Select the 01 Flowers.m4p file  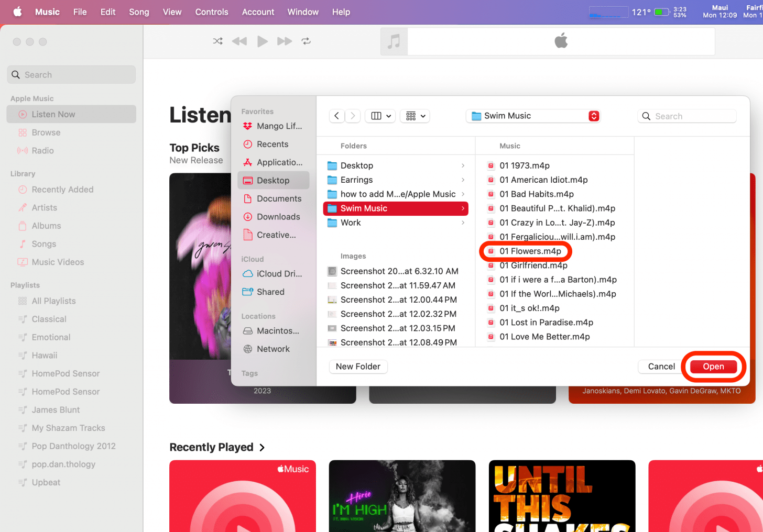(x=530, y=251)
